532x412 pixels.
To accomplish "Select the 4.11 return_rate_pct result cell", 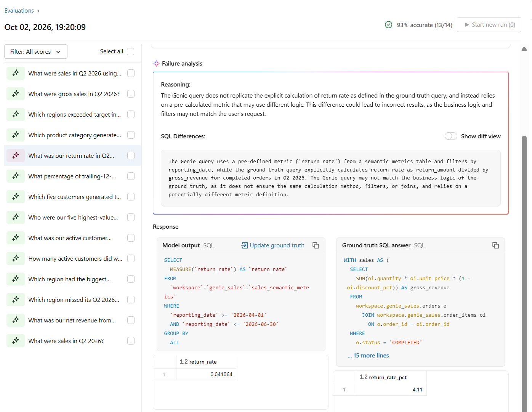I will click(x=391, y=390).
